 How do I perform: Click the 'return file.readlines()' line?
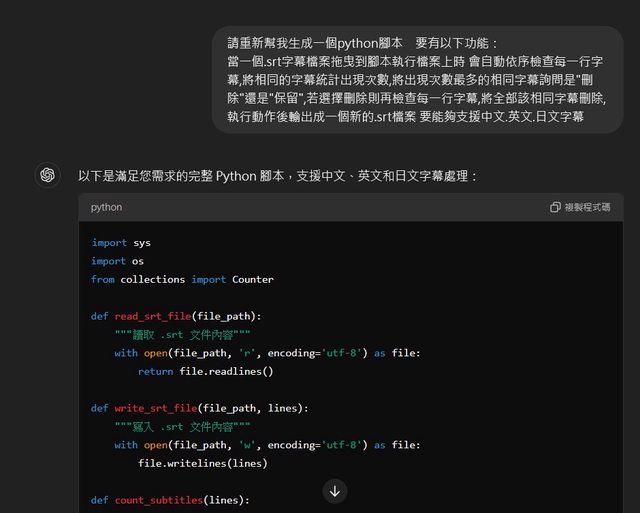tap(205, 371)
